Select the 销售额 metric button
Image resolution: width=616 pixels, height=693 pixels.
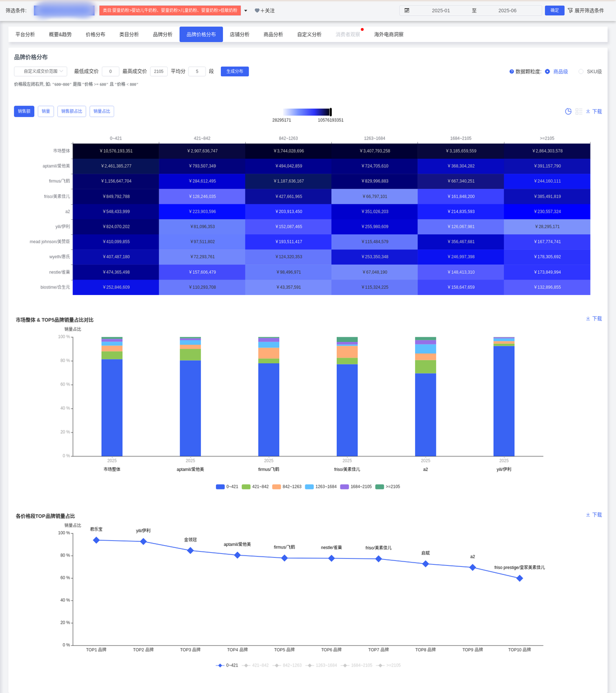pos(24,112)
